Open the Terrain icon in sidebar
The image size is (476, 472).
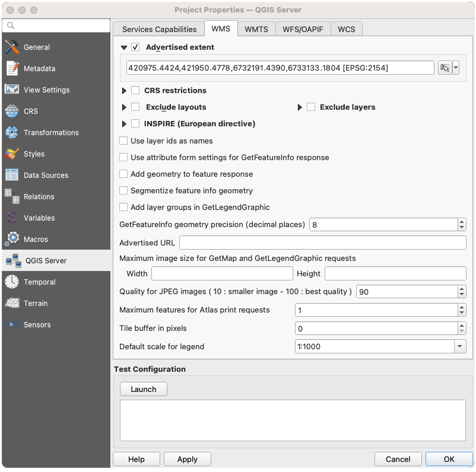[12, 304]
